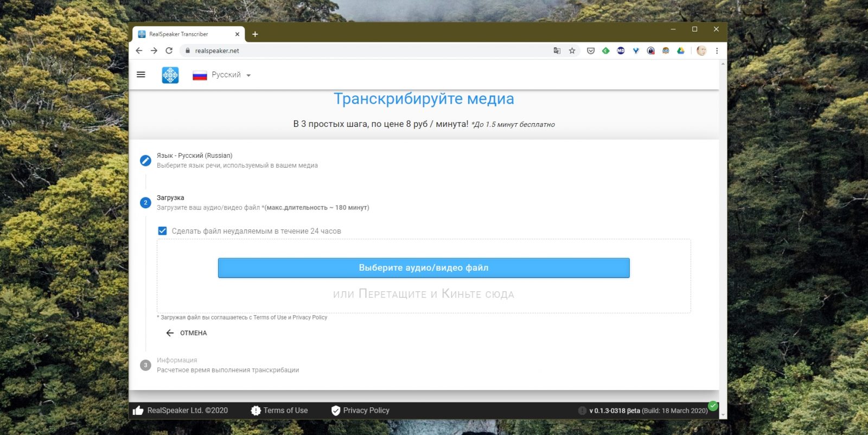Image resolution: width=868 pixels, height=435 pixels.
Task: Expand the Русский language dropdown arrow
Action: pyautogui.click(x=248, y=75)
